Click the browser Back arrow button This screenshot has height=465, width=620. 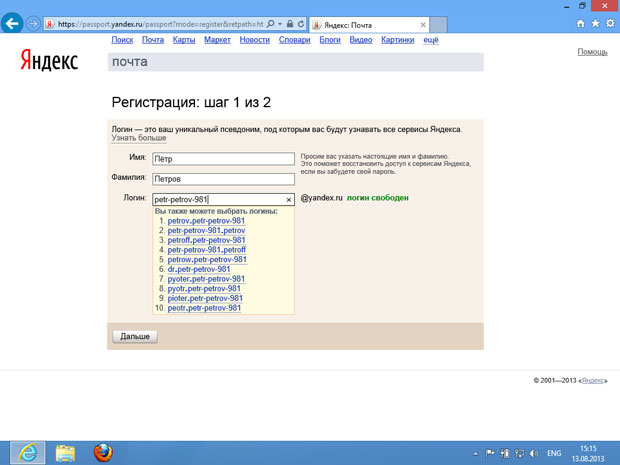click(14, 22)
